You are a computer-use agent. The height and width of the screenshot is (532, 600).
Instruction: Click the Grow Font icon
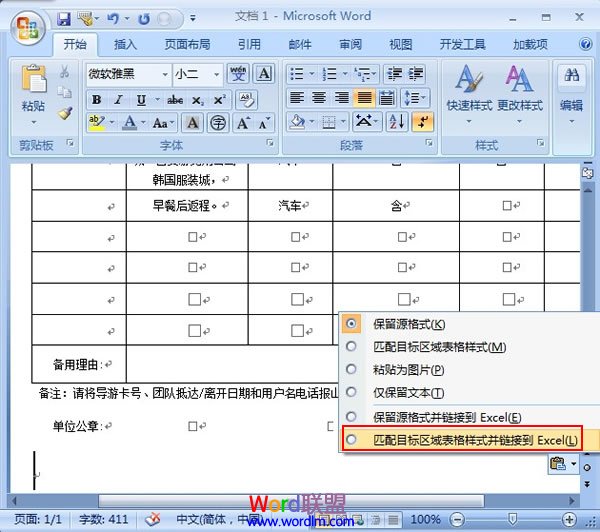tap(243, 123)
